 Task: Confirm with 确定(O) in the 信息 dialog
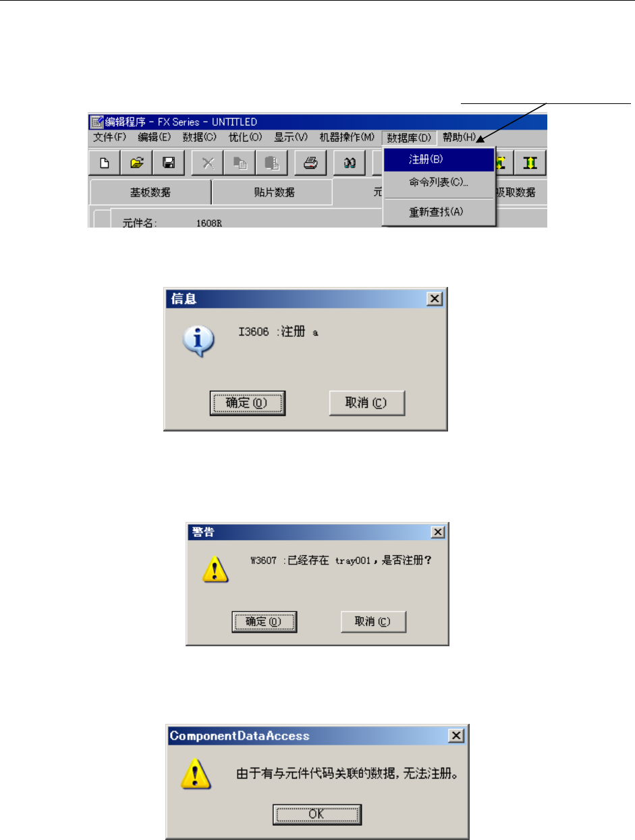click(x=247, y=402)
